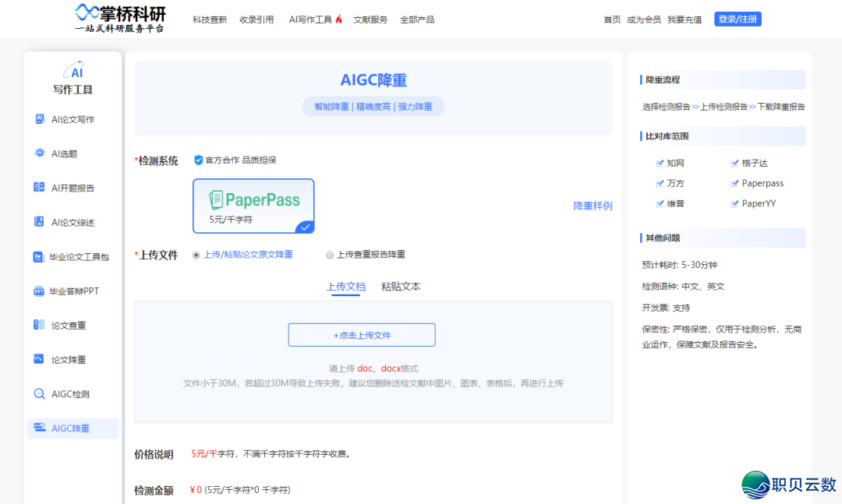
Task: Select 上传/粘贴论文原文降重 radio button
Action: coord(196,255)
